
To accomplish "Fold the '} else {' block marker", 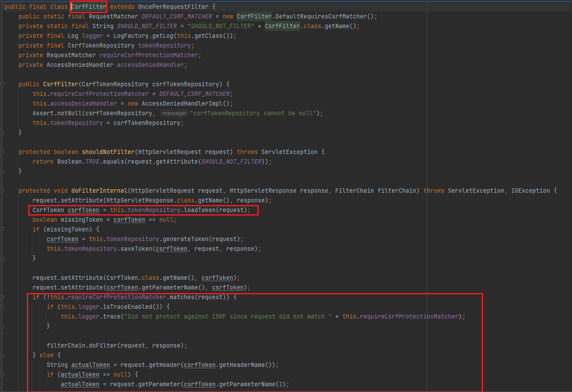I will [2, 355].
